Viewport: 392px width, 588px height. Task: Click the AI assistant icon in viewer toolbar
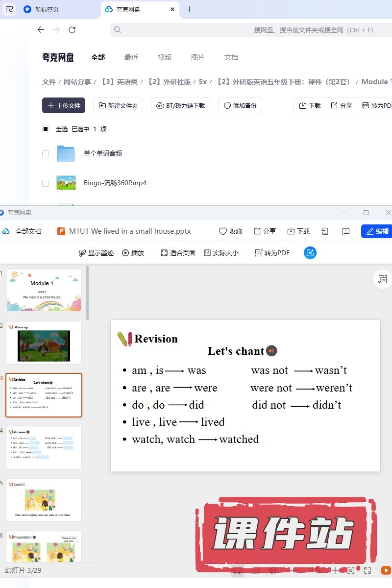310,253
